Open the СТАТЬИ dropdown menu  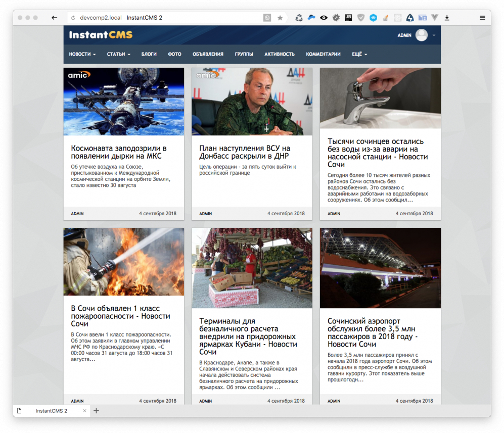coord(119,54)
